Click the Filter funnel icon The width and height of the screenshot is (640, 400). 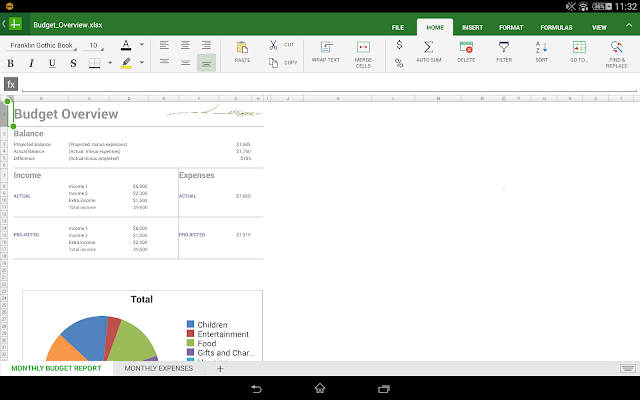(504, 47)
